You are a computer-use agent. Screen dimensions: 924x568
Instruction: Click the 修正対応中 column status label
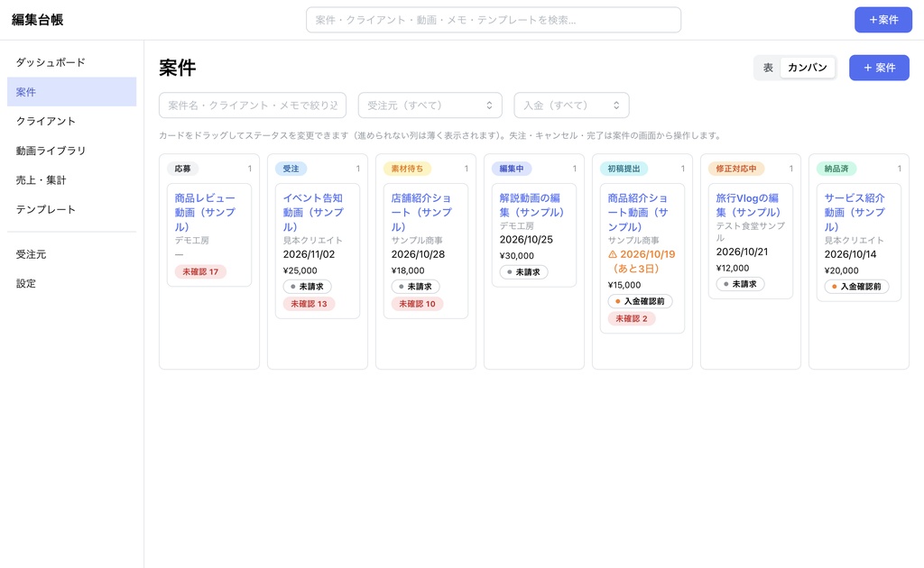736,169
